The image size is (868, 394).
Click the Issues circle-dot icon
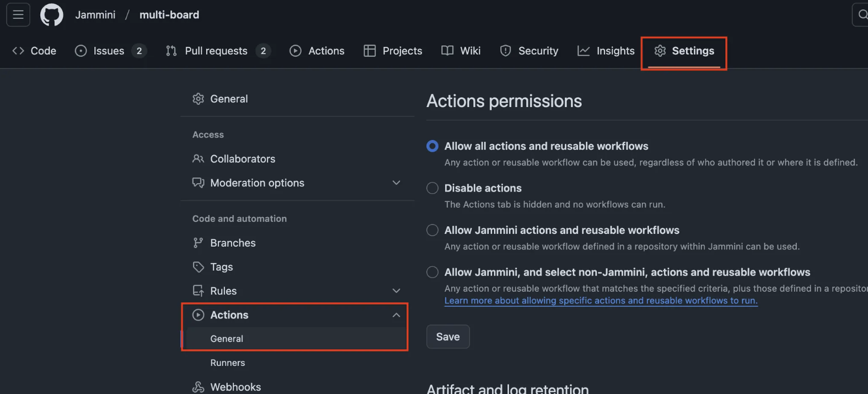[x=81, y=51]
